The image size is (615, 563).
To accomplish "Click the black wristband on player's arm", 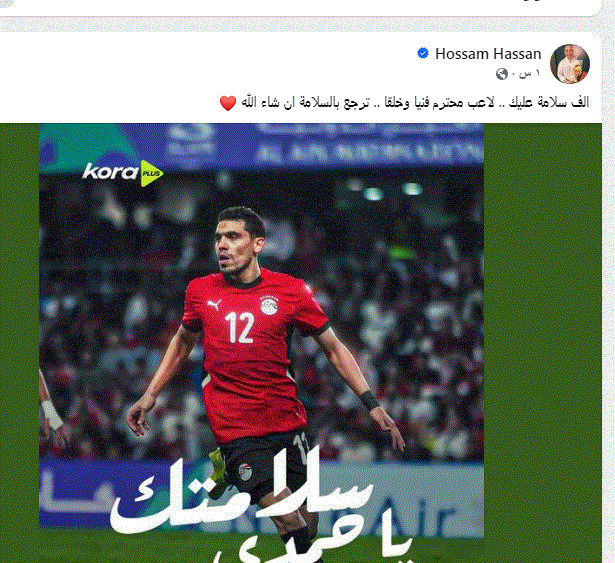I will (368, 400).
